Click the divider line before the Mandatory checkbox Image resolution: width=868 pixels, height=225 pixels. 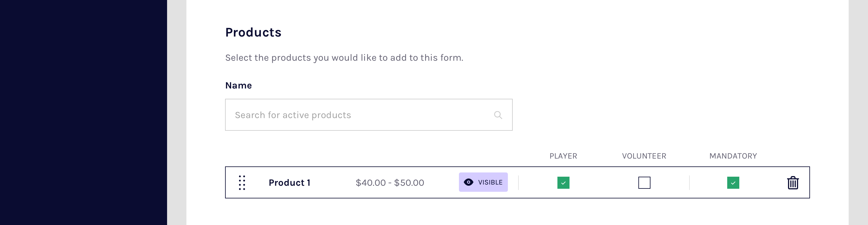coord(689,182)
